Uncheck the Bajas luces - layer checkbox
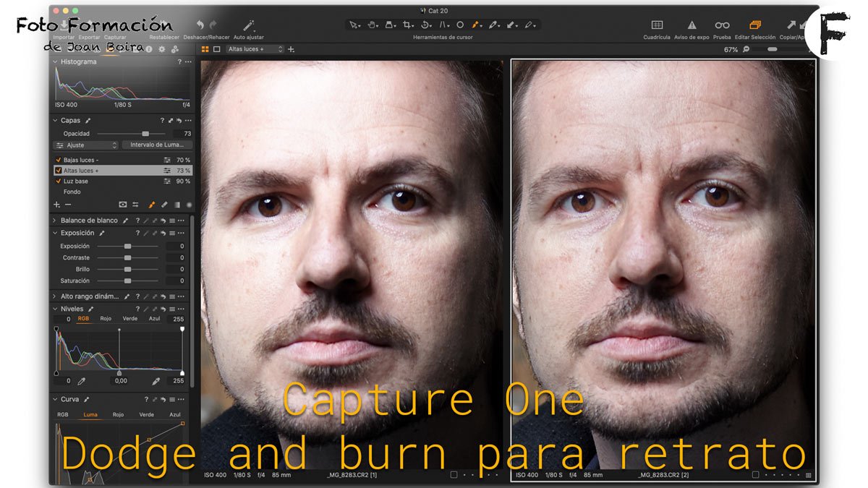The image size is (868, 488). point(58,160)
